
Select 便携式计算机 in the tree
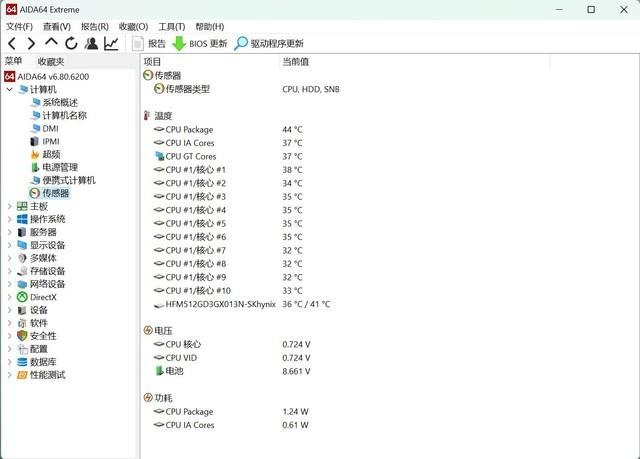69,180
